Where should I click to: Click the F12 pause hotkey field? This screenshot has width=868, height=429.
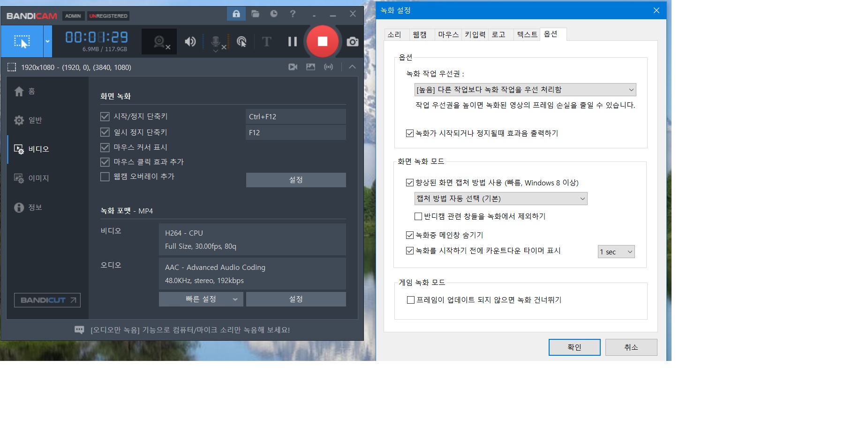click(296, 132)
